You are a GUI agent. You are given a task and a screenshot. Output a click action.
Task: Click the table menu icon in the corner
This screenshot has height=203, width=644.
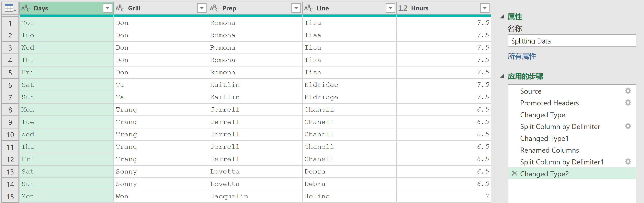coord(10,8)
